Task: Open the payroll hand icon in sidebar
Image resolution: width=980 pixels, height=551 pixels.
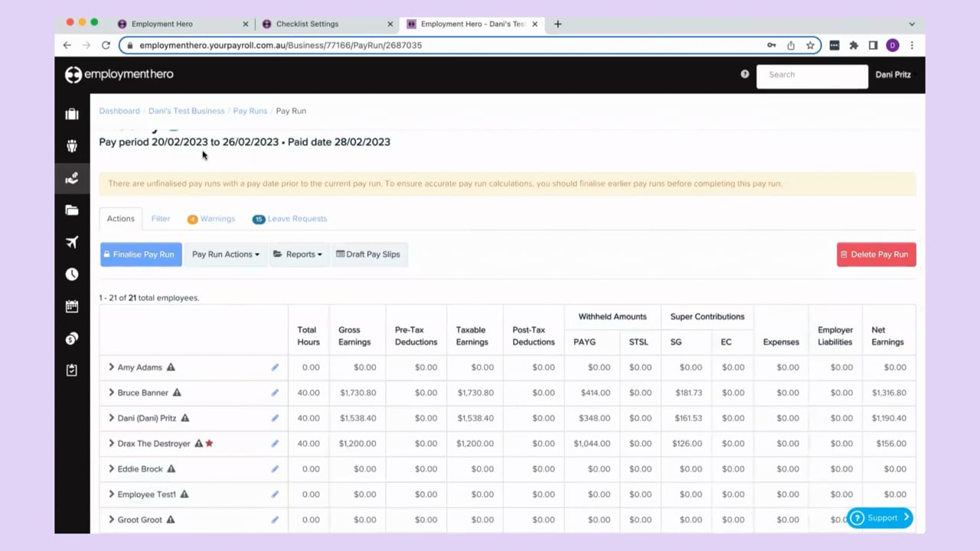Action: (72, 178)
